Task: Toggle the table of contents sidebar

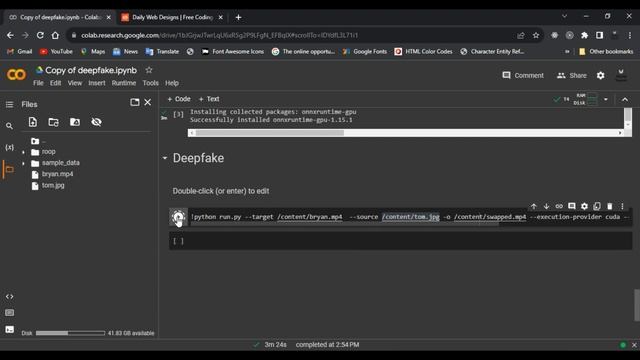Action: tap(9, 104)
